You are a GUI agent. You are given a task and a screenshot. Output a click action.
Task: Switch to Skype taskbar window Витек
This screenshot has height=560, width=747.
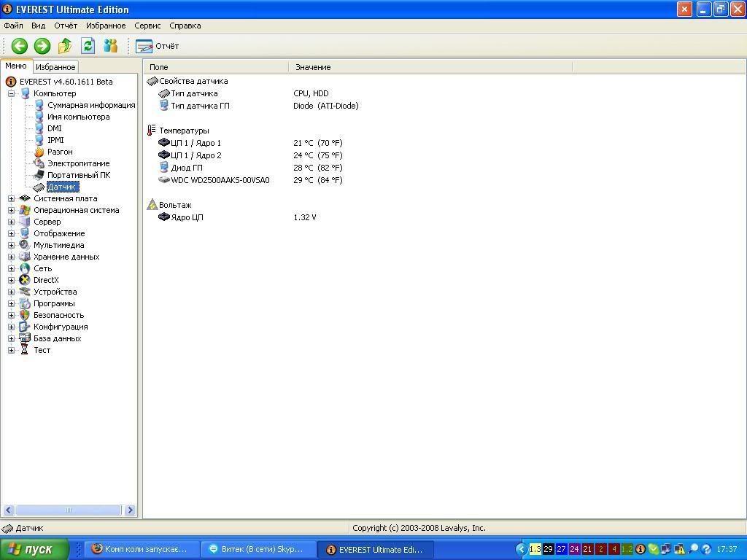pyautogui.click(x=258, y=550)
